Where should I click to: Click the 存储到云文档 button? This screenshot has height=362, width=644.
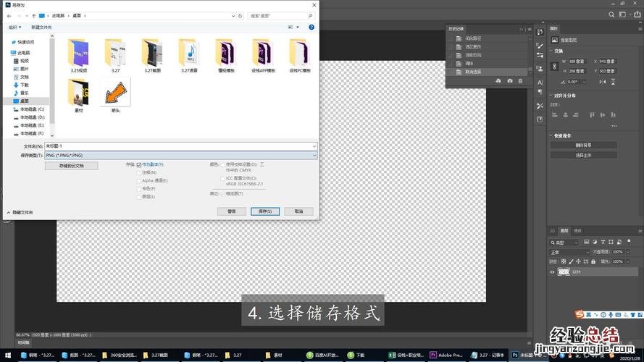pos(70,165)
